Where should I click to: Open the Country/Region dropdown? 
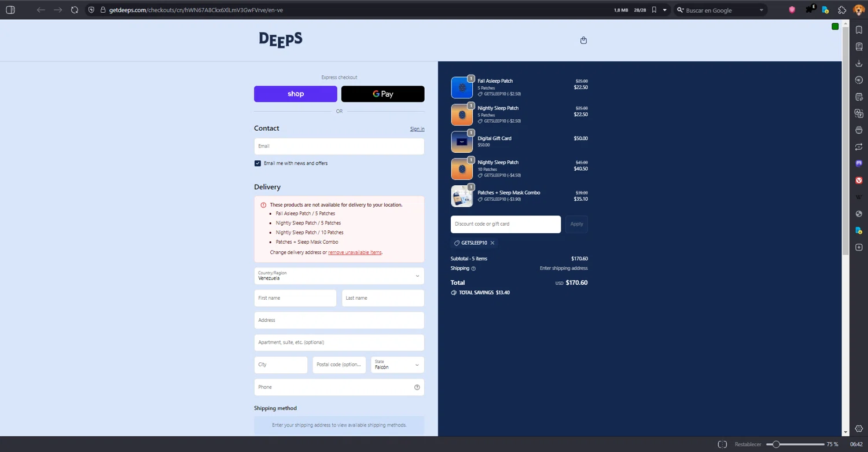339,275
